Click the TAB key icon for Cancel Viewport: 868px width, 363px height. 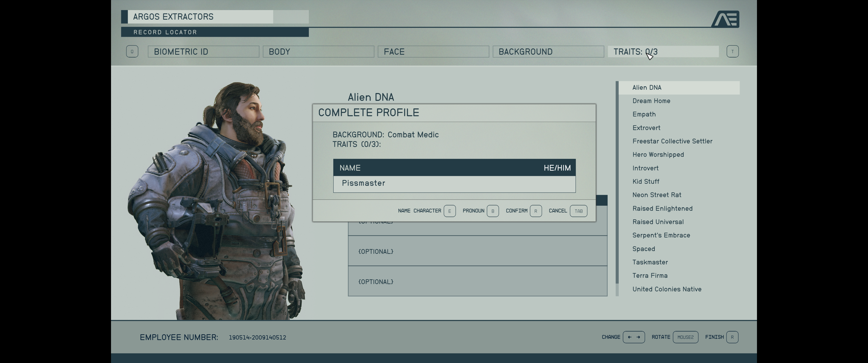[579, 211]
